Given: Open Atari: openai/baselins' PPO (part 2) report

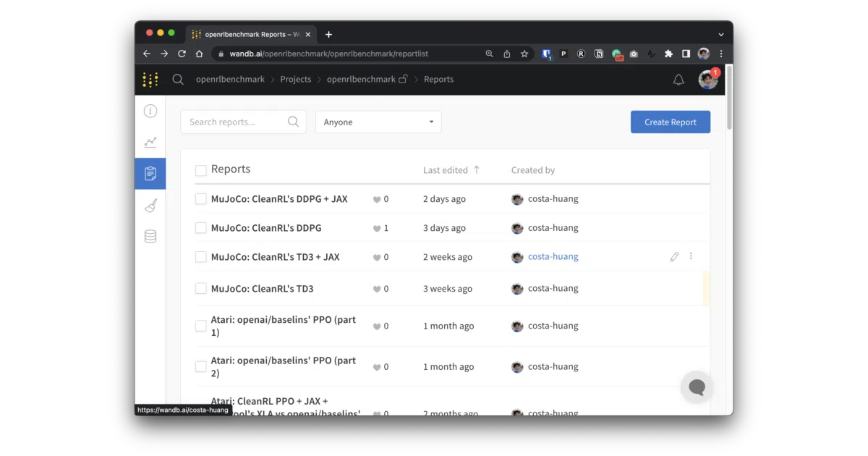Looking at the screenshot, I should [284, 367].
